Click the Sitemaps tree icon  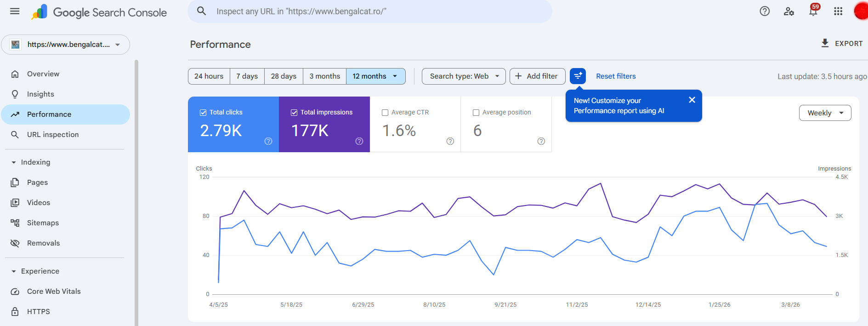pyautogui.click(x=15, y=223)
